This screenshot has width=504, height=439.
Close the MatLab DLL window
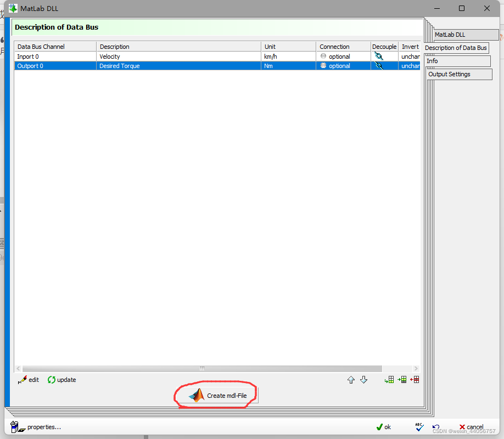tap(487, 8)
